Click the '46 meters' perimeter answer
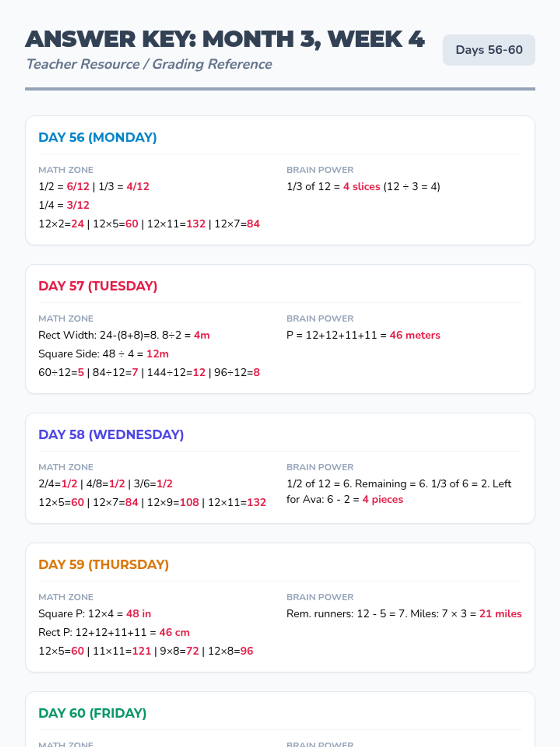This screenshot has height=747, width=560. coord(415,335)
